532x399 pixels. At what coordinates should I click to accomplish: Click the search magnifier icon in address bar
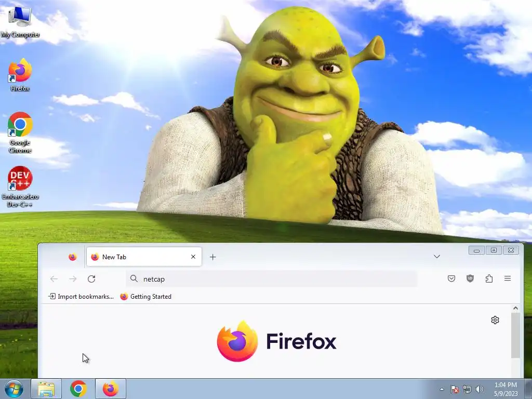tap(134, 278)
